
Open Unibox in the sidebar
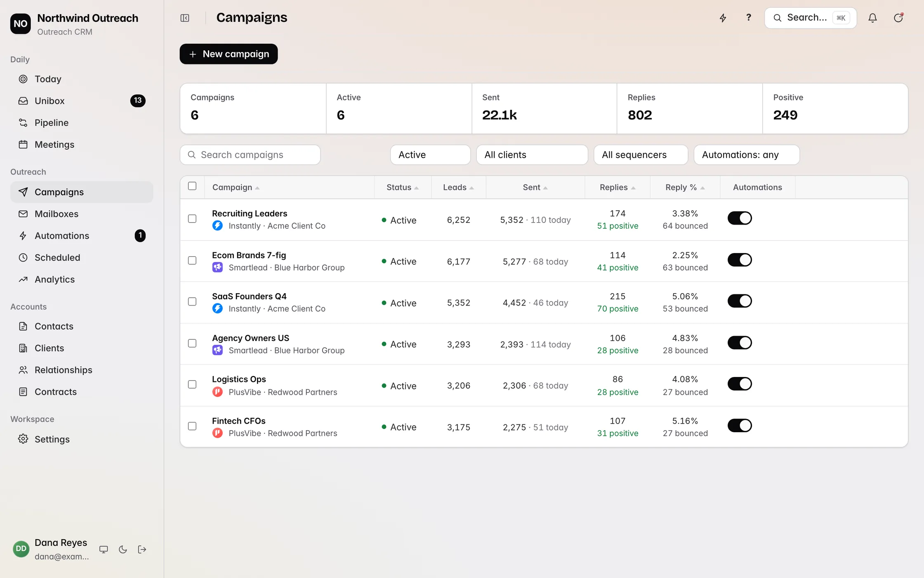82,101
